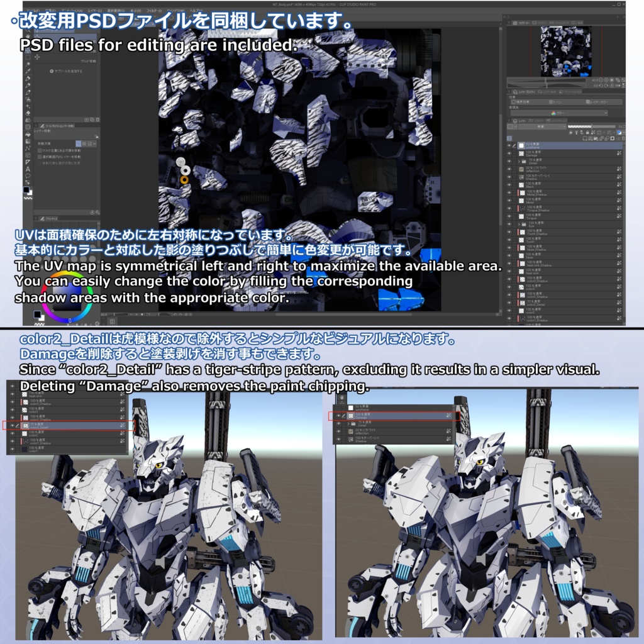Hide the wireframe layer via eye icon
This screenshot has width=644, height=644.
[x=509, y=145]
